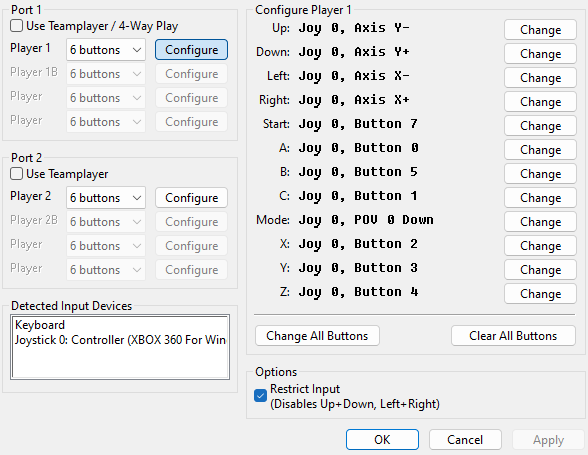Change the Up direction mapping
Image resolution: width=588 pixels, height=455 pixels.
540,30
